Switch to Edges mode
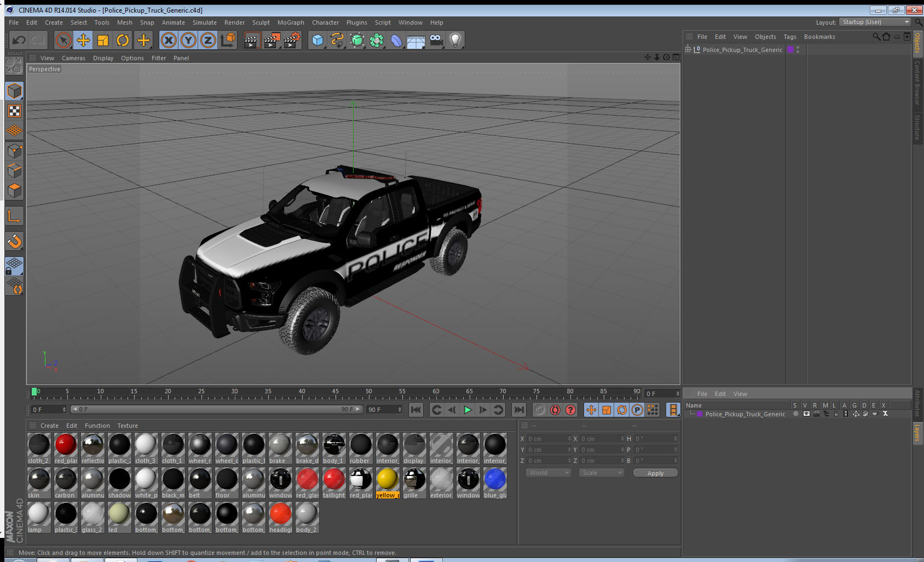Screen dimensions: 924x562 pyautogui.click(x=14, y=171)
